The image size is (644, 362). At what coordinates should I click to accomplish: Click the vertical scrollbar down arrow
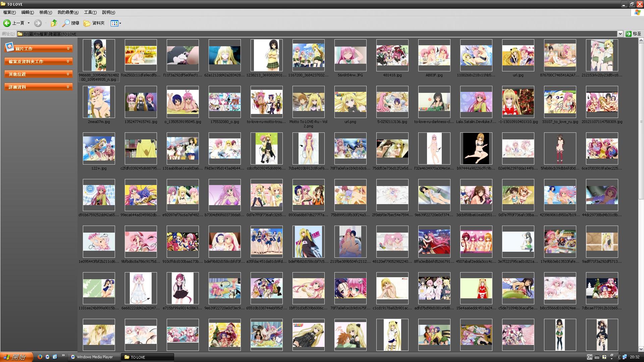[x=641, y=349]
